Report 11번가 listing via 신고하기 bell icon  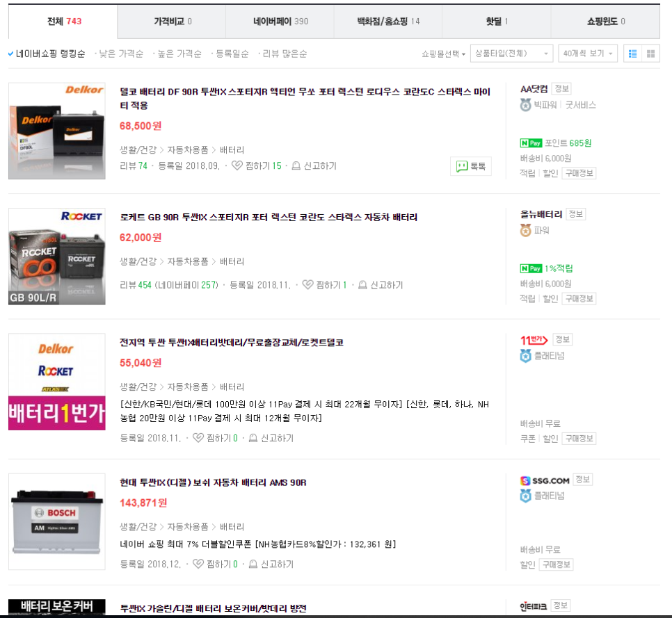coord(253,438)
